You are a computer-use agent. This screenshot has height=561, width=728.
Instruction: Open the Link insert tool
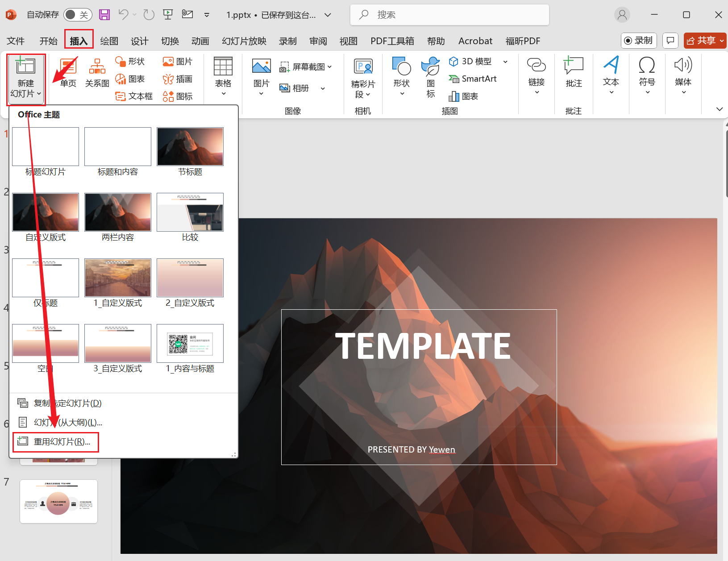coord(536,71)
